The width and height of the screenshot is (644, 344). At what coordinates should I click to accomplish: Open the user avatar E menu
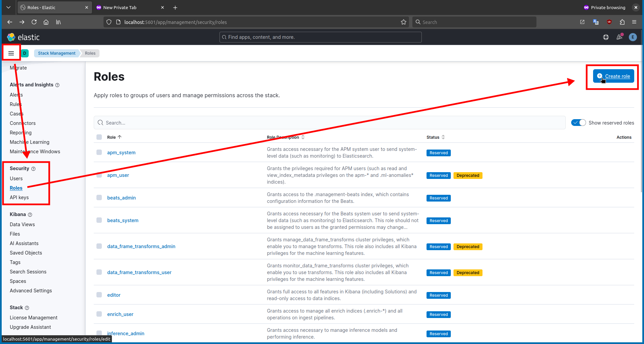633,37
